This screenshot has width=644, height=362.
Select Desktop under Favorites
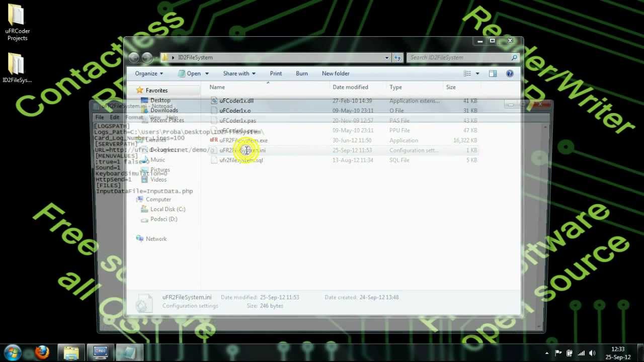coord(160,100)
